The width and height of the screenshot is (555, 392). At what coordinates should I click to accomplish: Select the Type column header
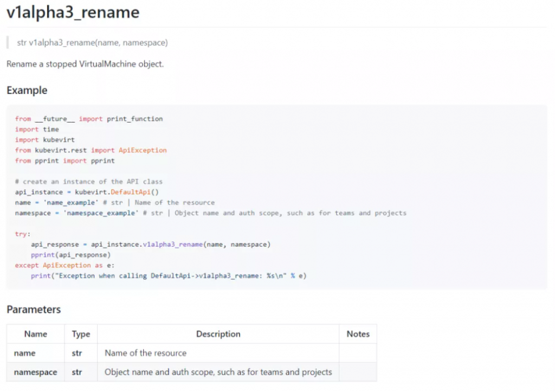tap(81, 334)
